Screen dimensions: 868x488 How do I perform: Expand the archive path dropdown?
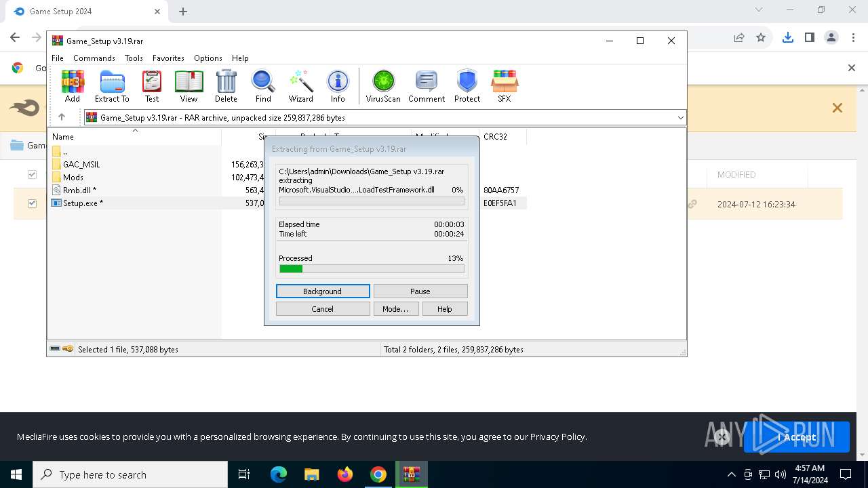click(680, 117)
